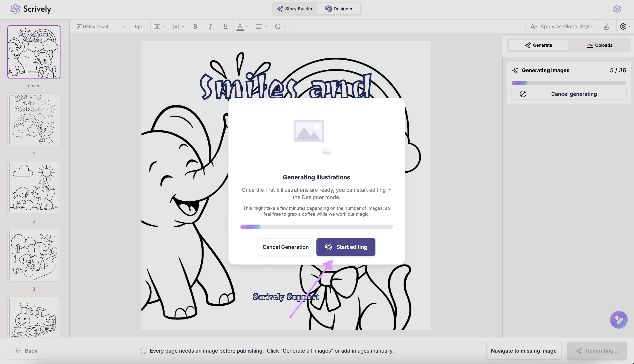Toggle underline text formatting
Viewport: 634px width, 364px height.
click(x=225, y=27)
